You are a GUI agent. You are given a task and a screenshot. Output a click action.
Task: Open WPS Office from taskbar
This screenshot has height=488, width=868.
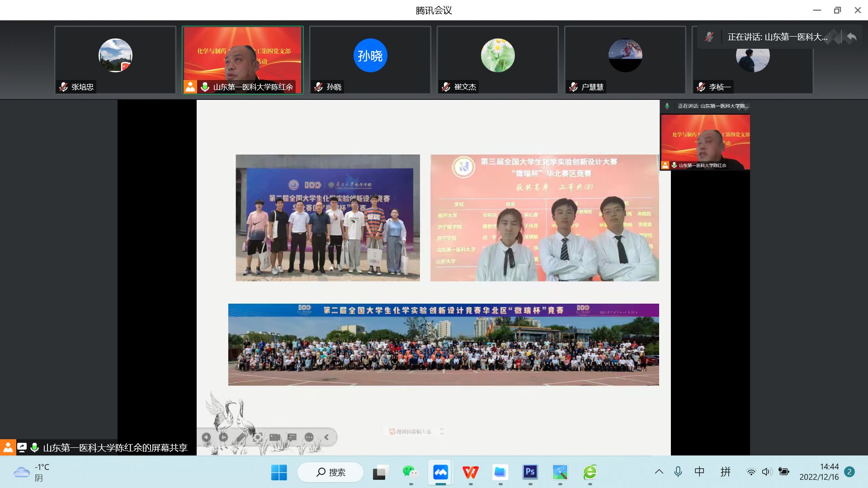click(x=470, y=473)
